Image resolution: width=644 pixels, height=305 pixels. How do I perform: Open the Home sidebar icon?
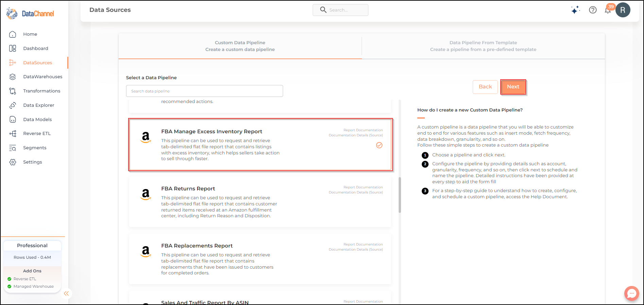click(x=13, y=34)
